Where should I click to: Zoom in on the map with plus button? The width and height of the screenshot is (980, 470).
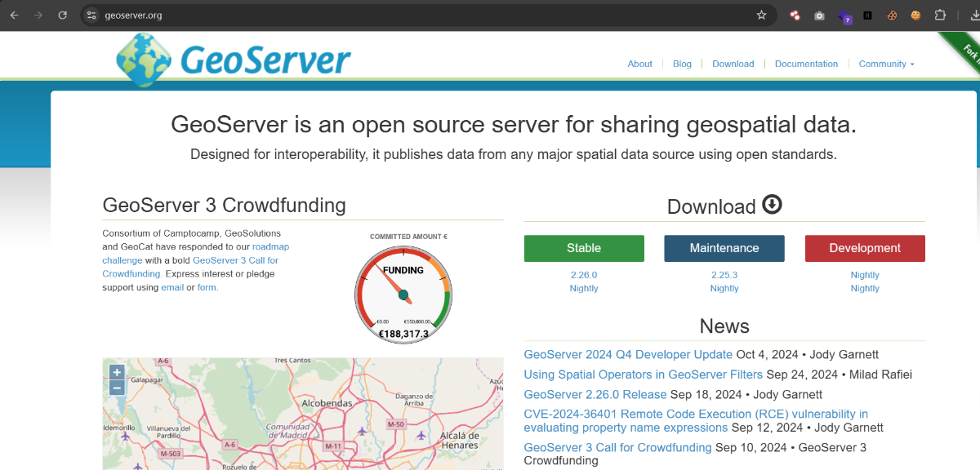(118, 372)
